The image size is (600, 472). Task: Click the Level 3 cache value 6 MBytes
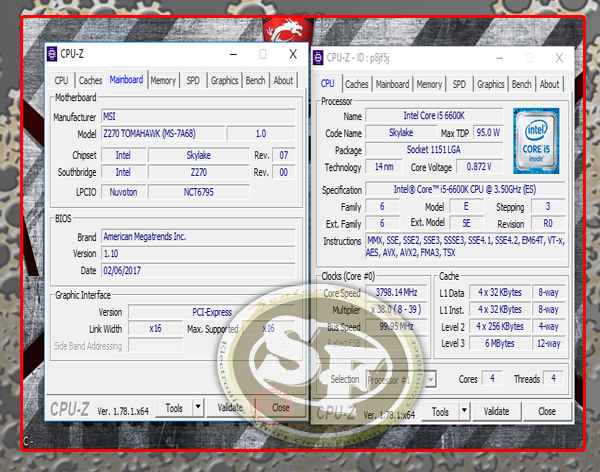coord(500,343)
